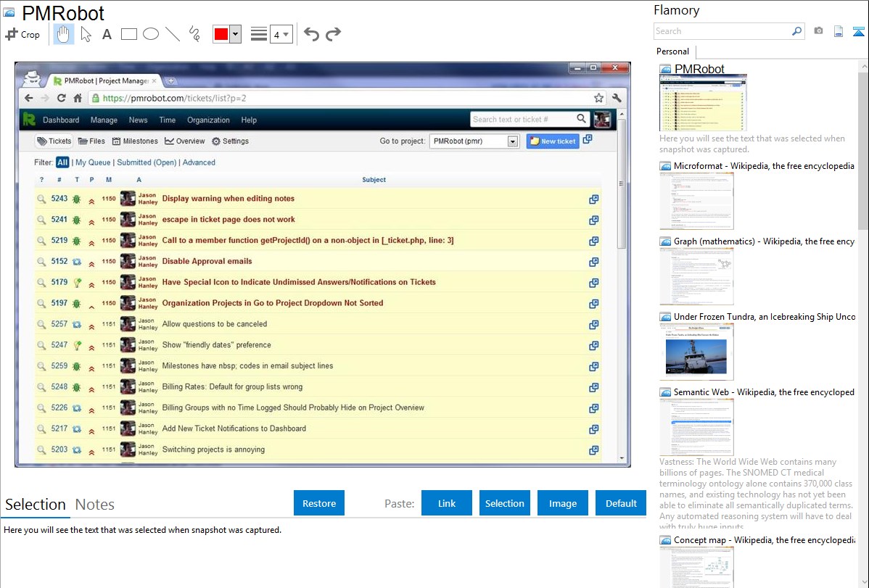Select the arrow pointer tool
Image resolution: width=869 pixels, height=588 pixels.
86,34
